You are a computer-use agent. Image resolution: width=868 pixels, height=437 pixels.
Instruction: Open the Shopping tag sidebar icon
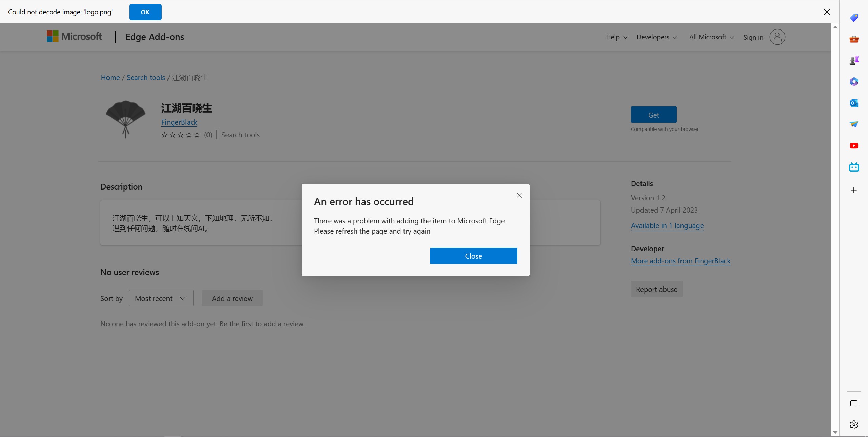click(854, 18)
